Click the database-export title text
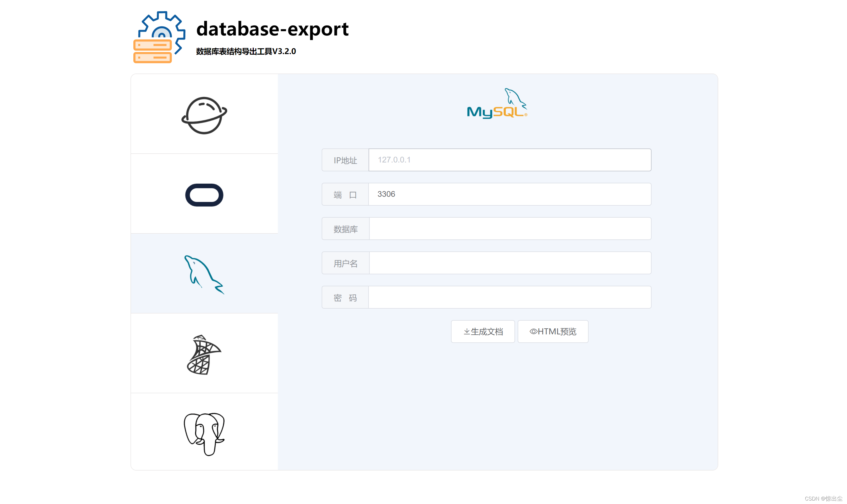The width and height of the screenshot is (847, 504). [x=272, y=29]
